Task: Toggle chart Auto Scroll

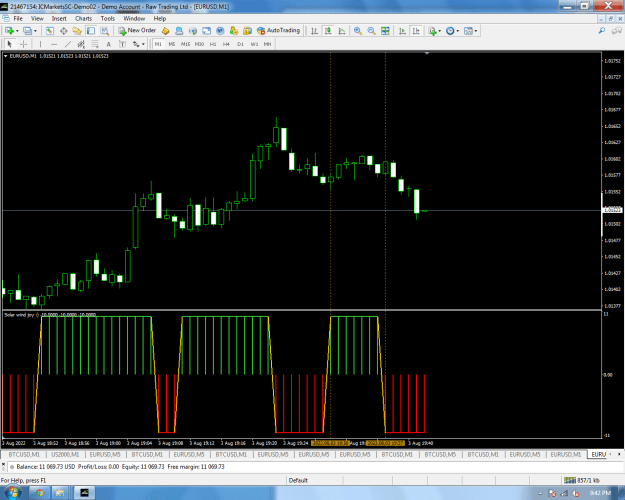Action: (x=402, y=31)
